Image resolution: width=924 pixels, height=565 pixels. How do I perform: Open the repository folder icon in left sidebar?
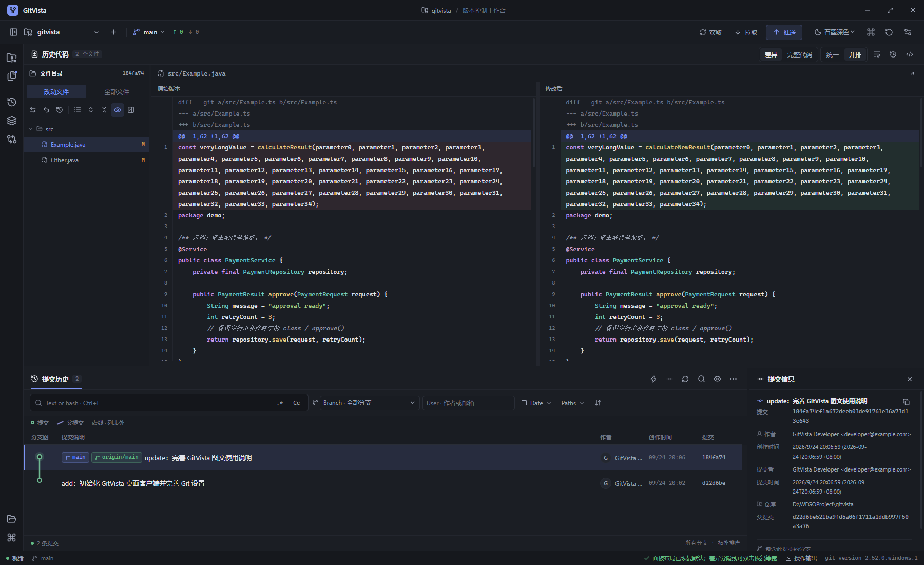(11, 58)
